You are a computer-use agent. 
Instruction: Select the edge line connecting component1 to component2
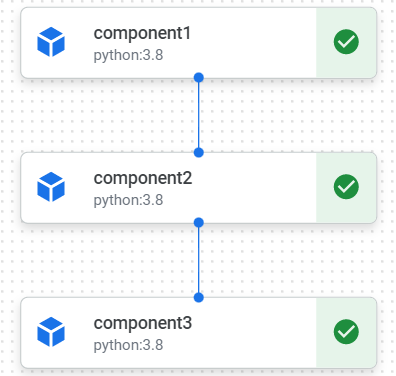(199, 115)
